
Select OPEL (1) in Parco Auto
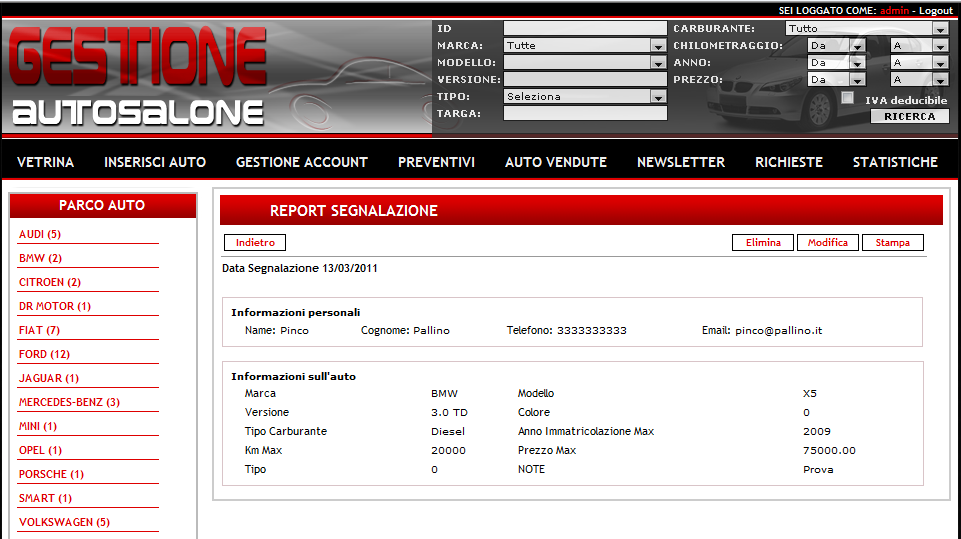(40, 450)
